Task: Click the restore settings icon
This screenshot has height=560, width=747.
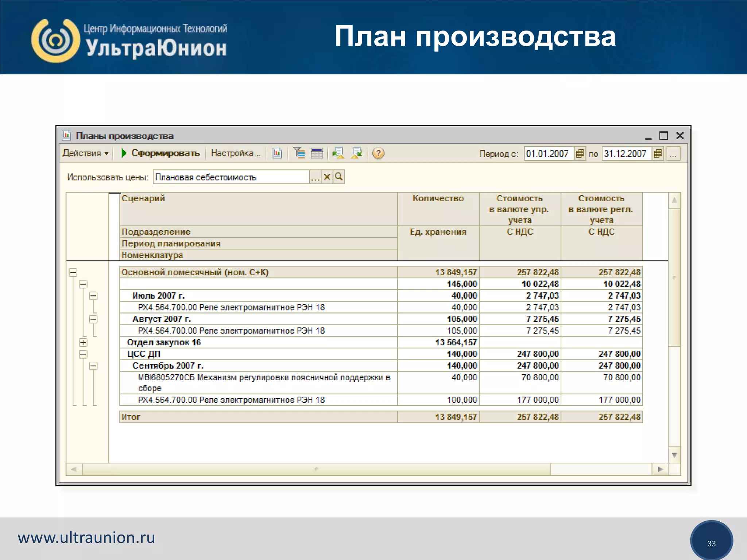Action: [x=338, y=153]
